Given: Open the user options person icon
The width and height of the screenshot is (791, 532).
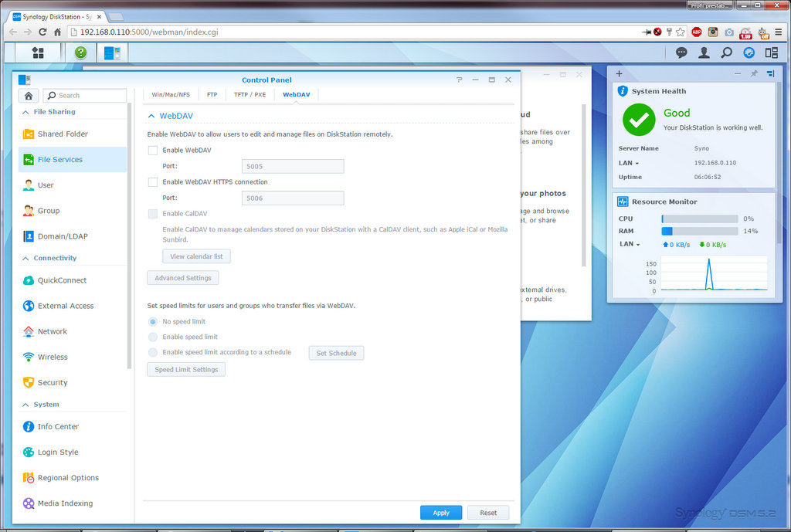Looking at the screenshot, I should tap(704, 53).
